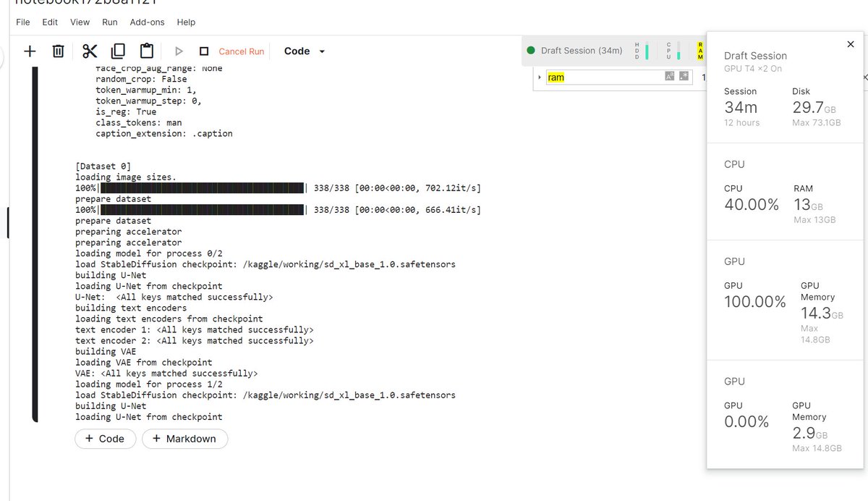
Task: Click Cancel Run
Action: (x=242, y=51)
